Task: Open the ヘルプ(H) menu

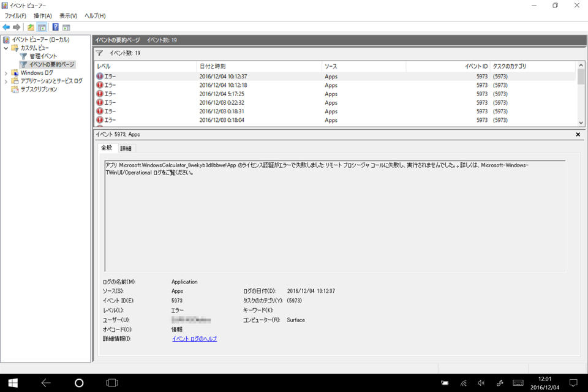Action: pos(95,16)
